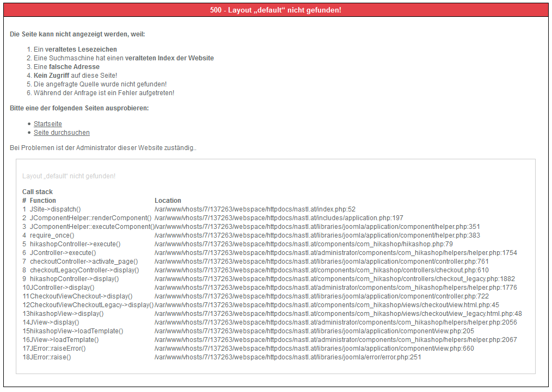The image size is (552, 392).
Task: Click the checkout_legacy.php:1882 location path
Action: point(334,279)
